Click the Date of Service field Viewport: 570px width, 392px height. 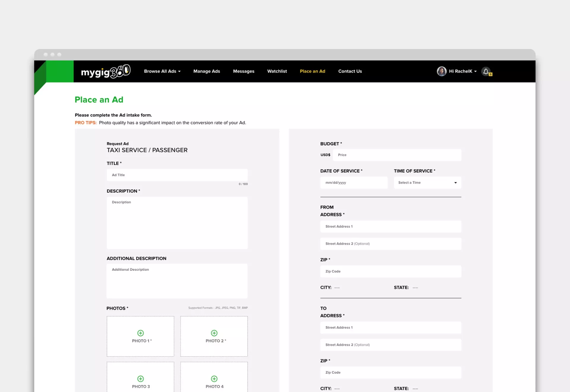coord(354,183)
